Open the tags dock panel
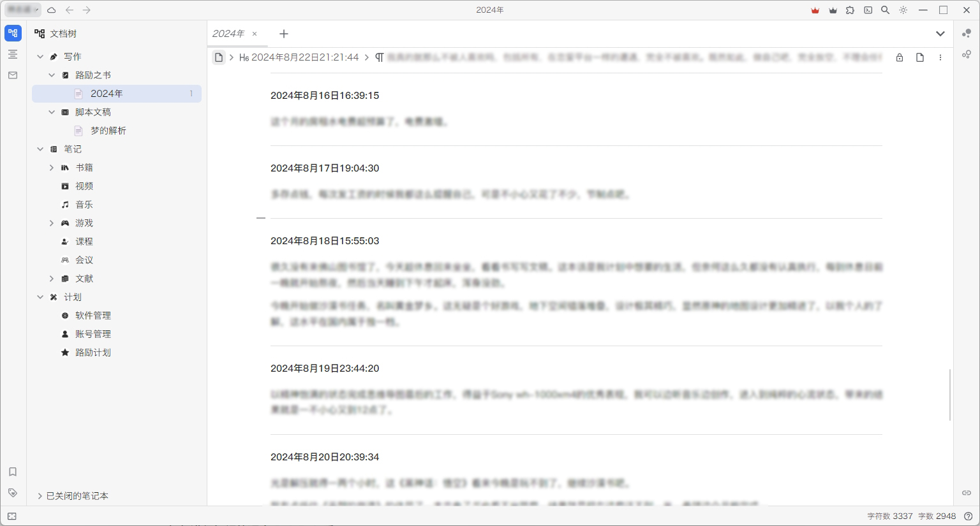 pyautogui.click(x=13, y=493)
